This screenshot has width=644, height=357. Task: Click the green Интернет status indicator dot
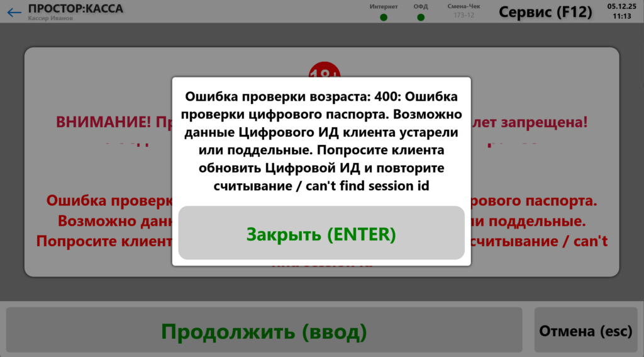click(x=384, y=17)
